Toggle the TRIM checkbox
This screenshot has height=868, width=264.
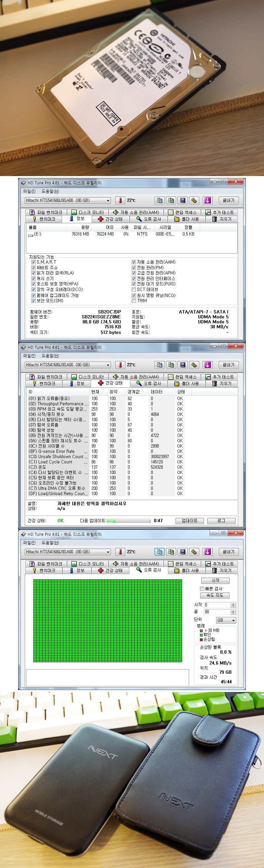point(134,301)
